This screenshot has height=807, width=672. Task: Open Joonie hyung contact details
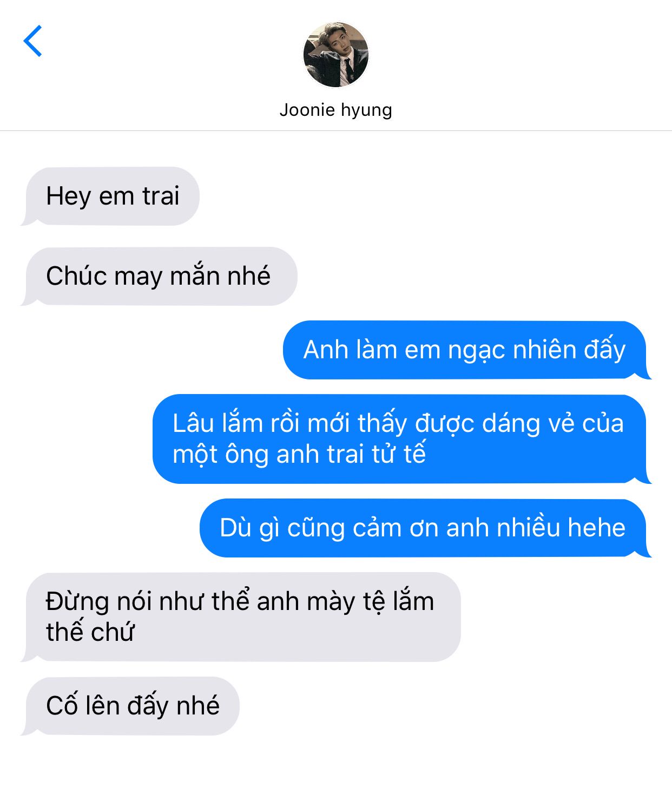coord(335,110)
